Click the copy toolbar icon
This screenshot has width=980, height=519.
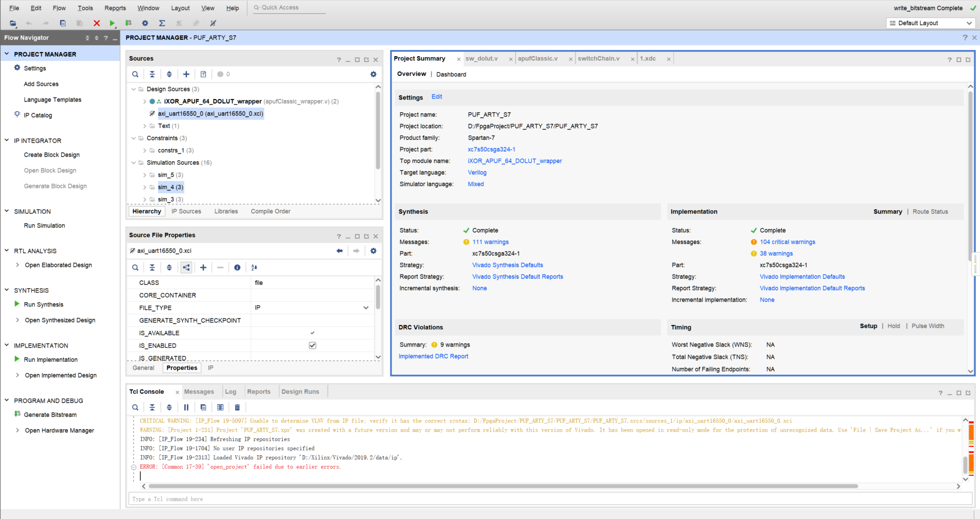[63, 23]
